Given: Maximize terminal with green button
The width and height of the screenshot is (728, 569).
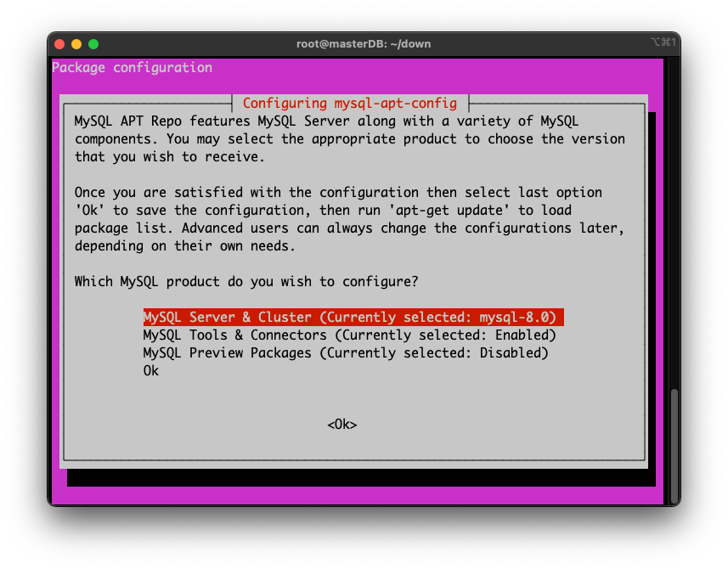Looking at the screenshot, I should pos(93,44).
